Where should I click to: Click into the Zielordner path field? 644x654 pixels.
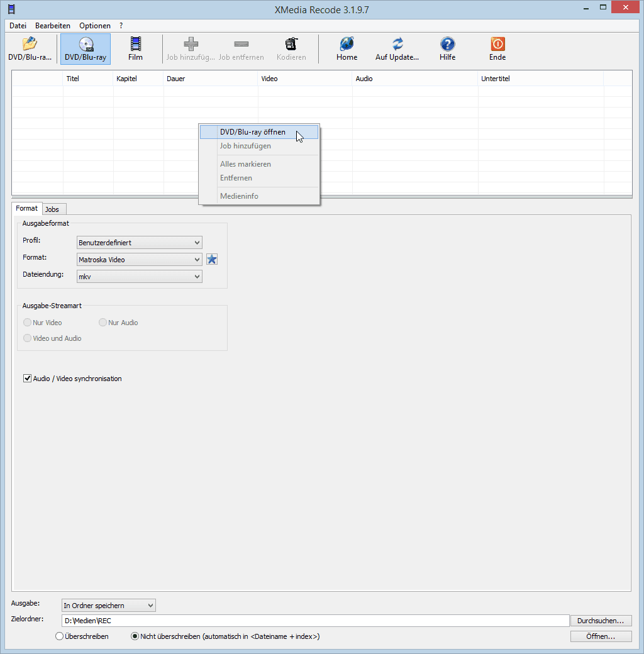(315, 621)
